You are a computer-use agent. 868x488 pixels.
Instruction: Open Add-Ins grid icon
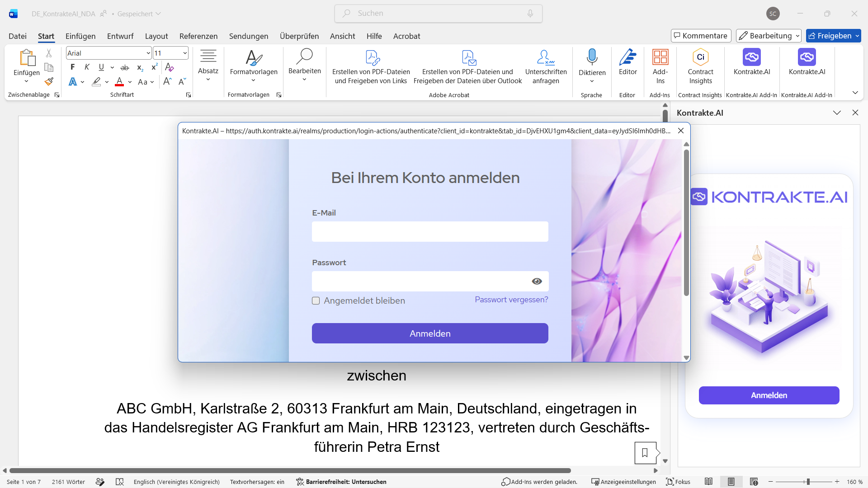point(660,57)
